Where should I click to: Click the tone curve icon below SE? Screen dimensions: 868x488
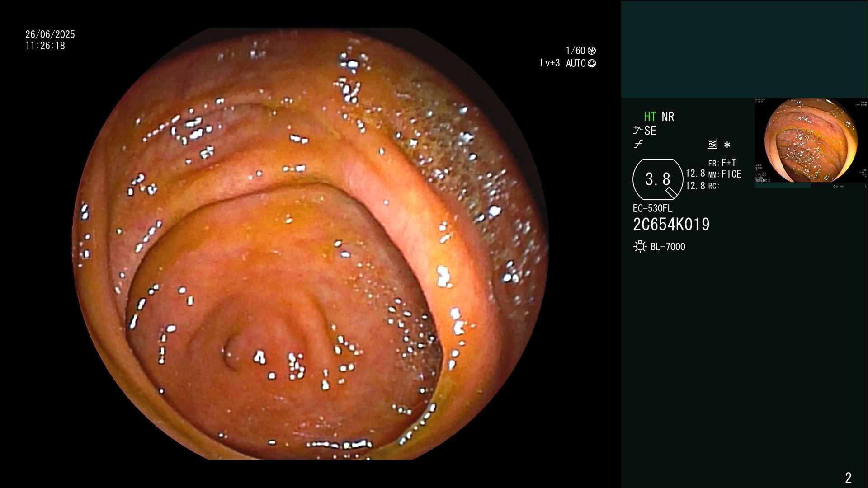coord(638,144)
